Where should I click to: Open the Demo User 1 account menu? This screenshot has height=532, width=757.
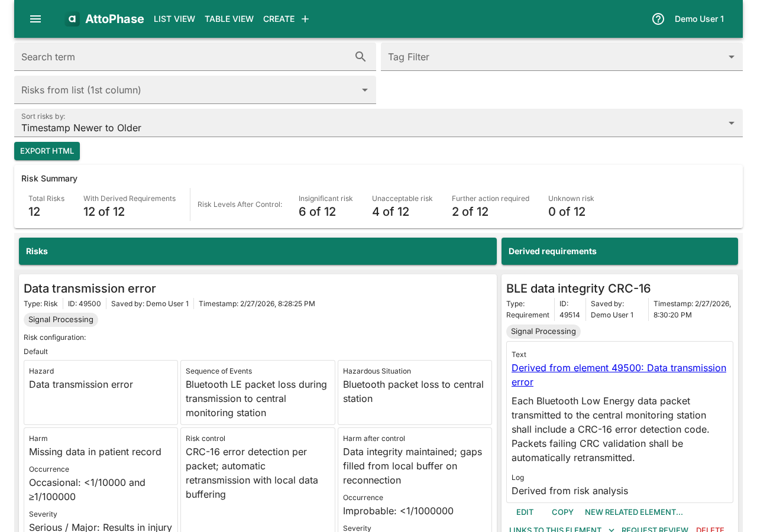click(699, 18)
